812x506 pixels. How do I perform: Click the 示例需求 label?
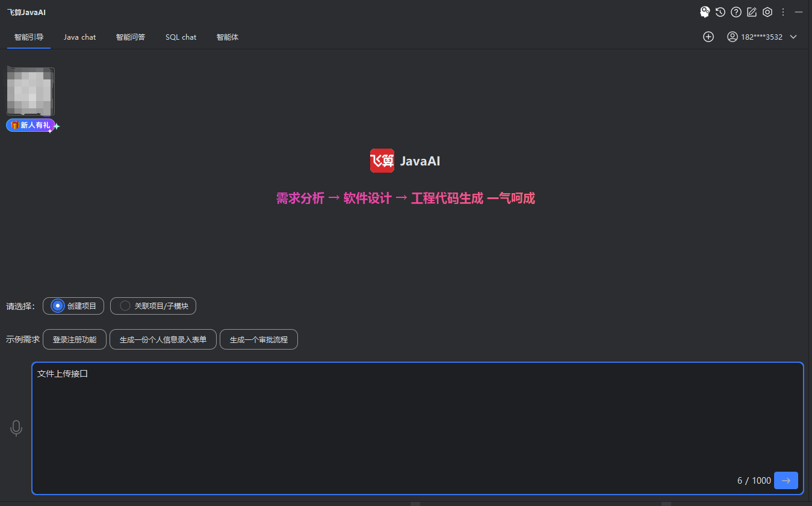pyautogui.click(x=23, y=339)
